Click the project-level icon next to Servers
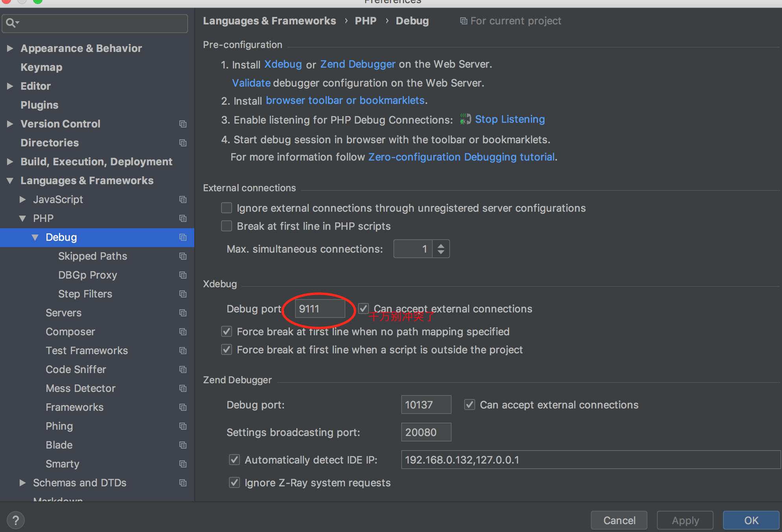782x532 pixels. [183, 313]
